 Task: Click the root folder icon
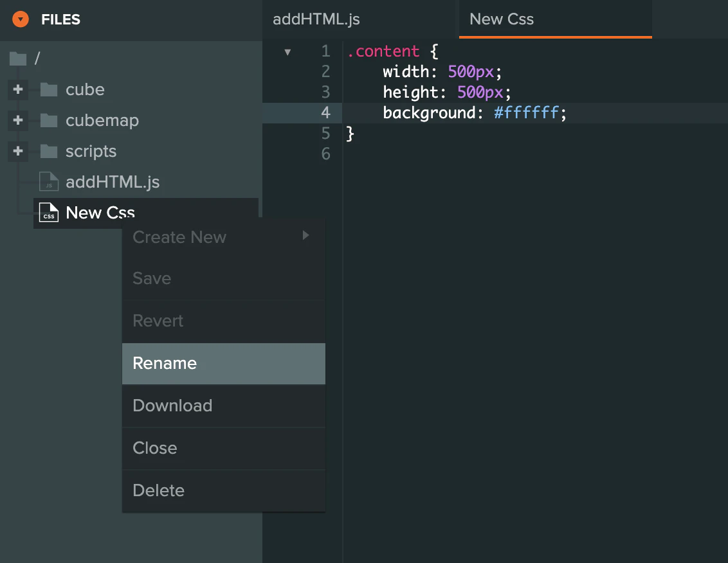[18, 59]
